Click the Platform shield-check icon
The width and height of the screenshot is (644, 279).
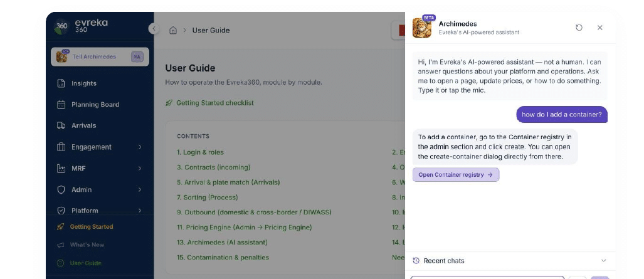click(x=61, y=211)
